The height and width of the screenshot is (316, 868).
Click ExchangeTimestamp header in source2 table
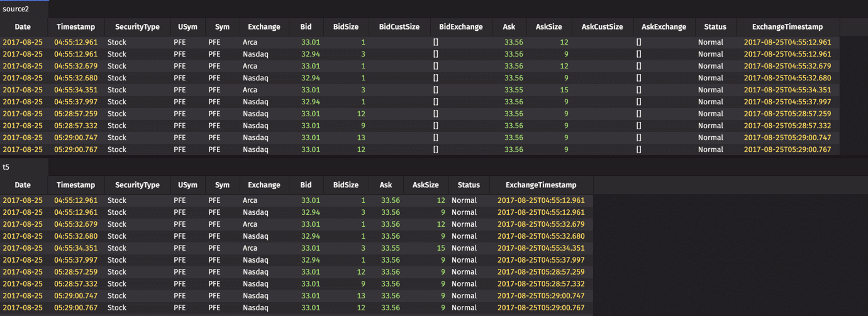coord(787,27)
